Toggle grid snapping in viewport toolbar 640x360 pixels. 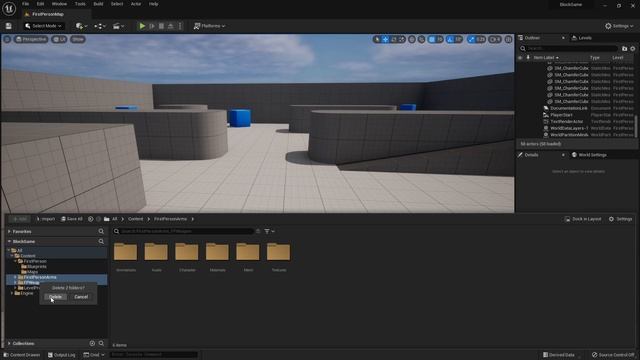(431, 39)
